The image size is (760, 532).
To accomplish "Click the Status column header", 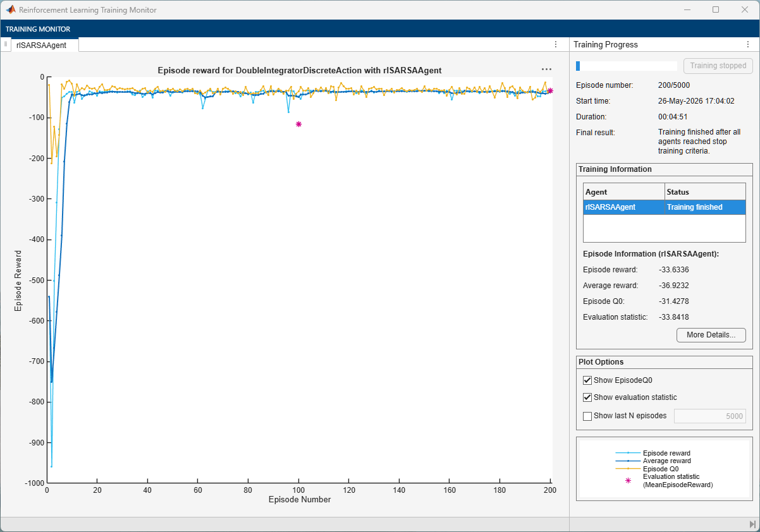I will [x=706, y=191].
